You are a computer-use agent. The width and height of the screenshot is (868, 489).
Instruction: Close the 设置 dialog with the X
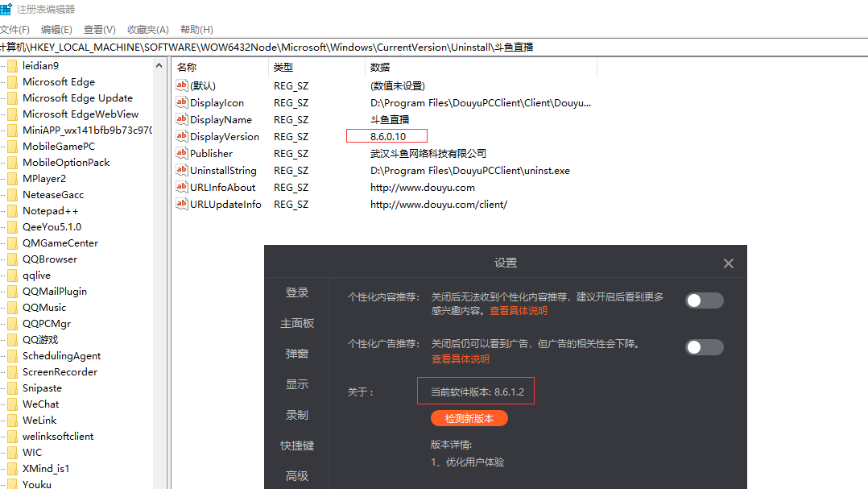[x=729, y=263]
